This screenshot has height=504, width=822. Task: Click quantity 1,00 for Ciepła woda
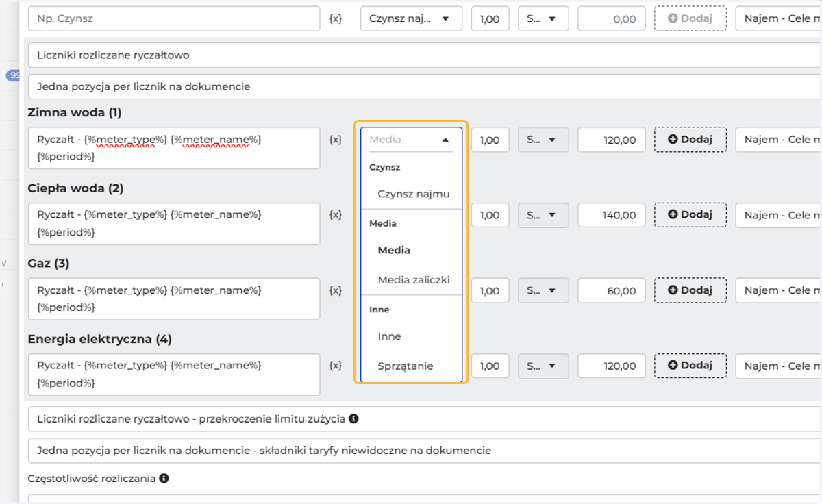tap(490, 215)
